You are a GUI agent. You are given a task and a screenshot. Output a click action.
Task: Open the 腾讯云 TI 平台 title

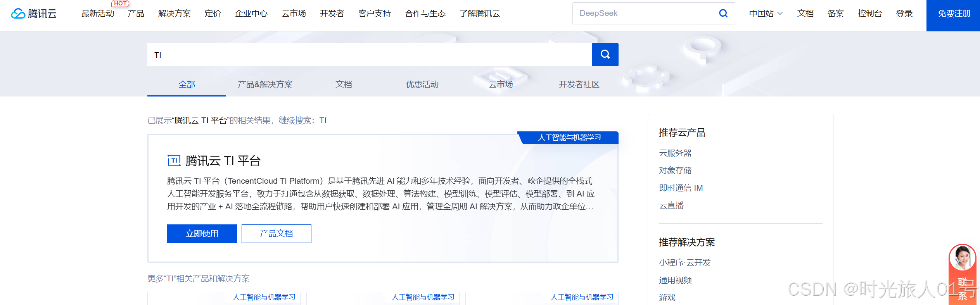223,160
